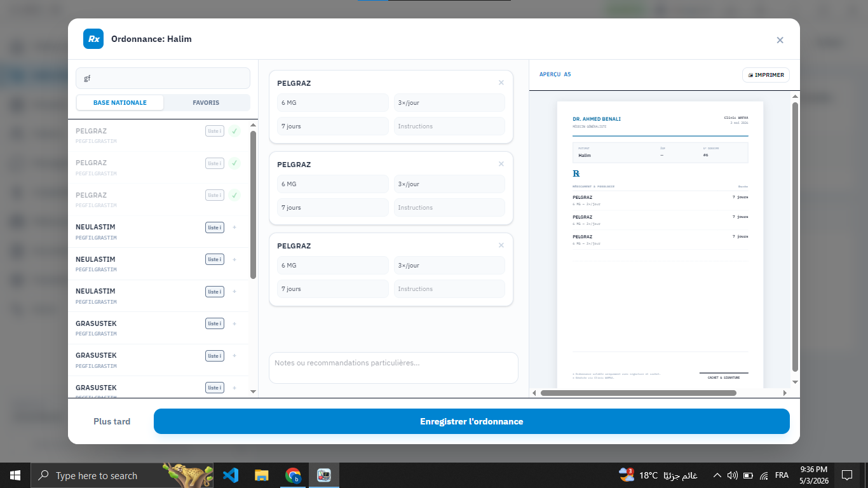The width and height of the screenshot is (868, 488).
Task: Click the medication list scrollbar down arrow
Action: (x=254, y=391)
